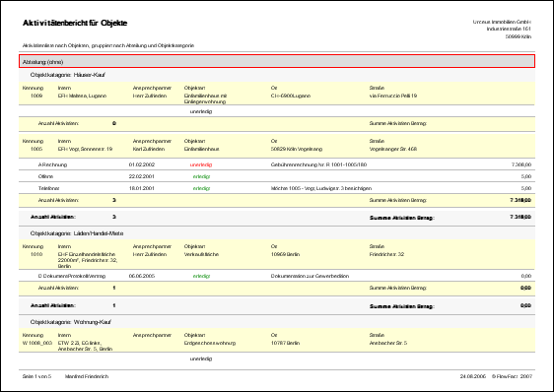Select Kennung value 1009

(x=36, y=96)
